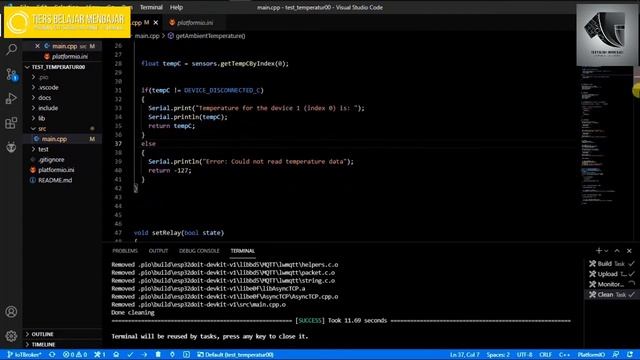Image resolution: width=640 pixels, height=360 pixels.
Task: Open the Terminal menu
Action: tap(151, 7)
